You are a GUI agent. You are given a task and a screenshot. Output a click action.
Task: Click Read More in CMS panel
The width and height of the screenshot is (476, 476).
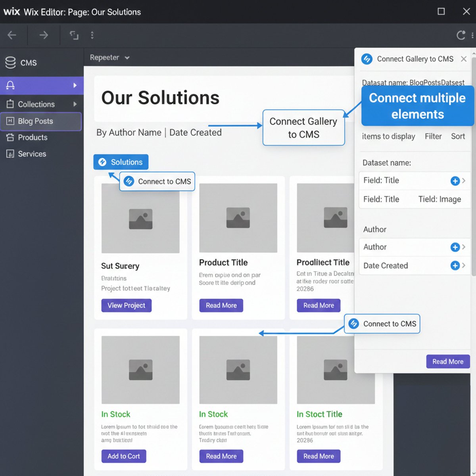(448, 361)
